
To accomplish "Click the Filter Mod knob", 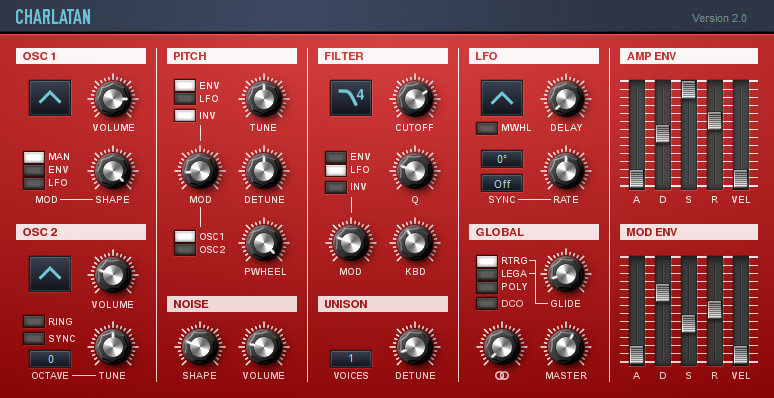I will (x=351, y=242).
